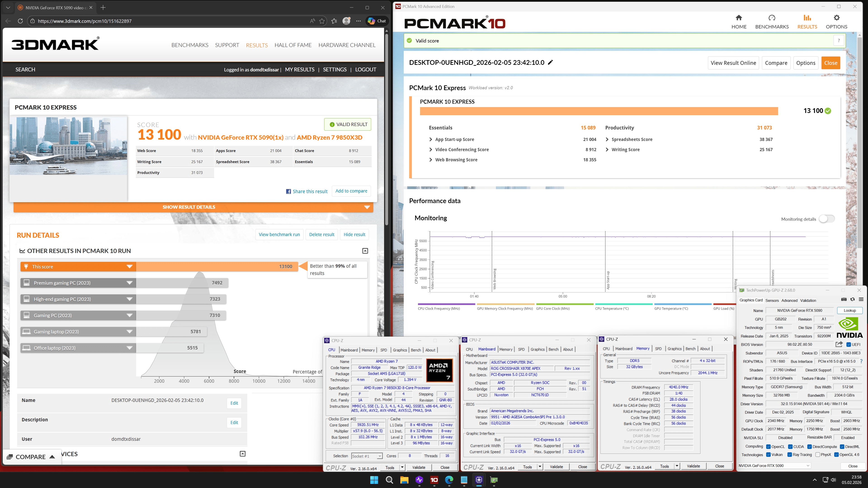
Task: Go to PCMark 10 Benchmarks section
Action: (772, 22)
